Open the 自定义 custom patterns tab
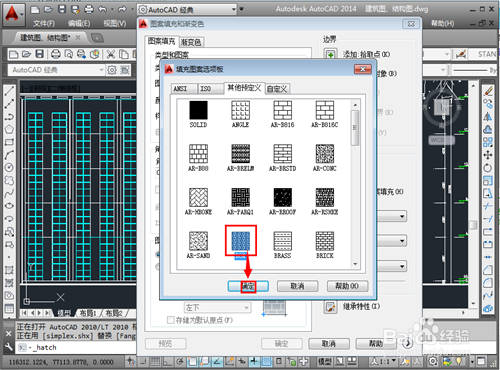500x370 pixels. (x=277, y=89)
